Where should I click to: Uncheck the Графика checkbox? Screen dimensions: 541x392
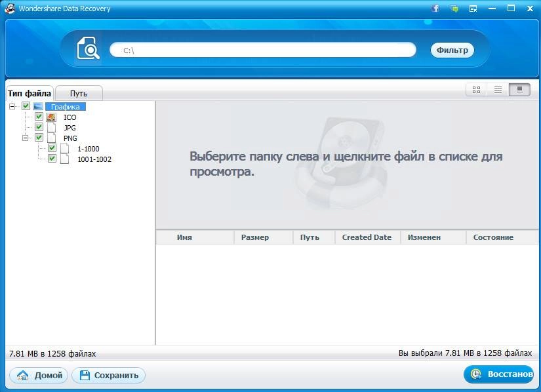click(26, 106)
